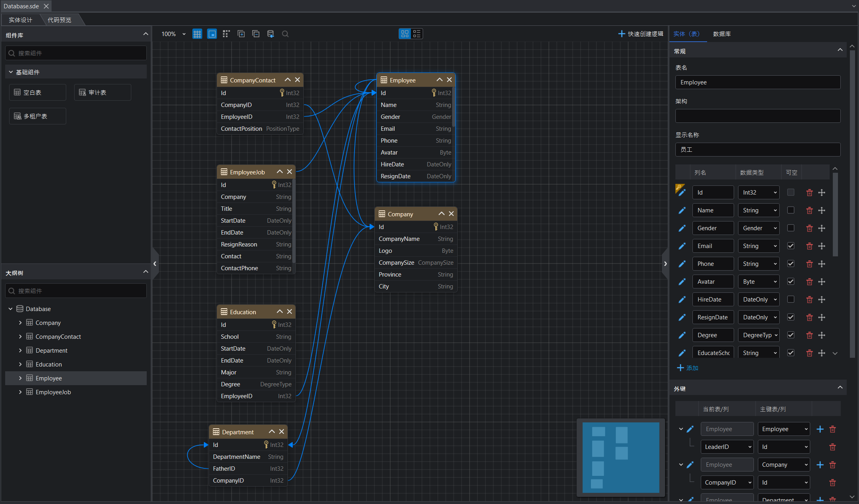Edit the Gender column with pencil icon

[682, 228]
